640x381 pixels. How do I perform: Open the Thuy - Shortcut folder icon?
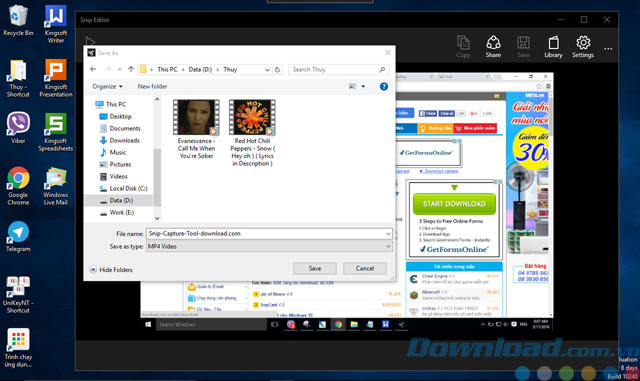[x=18, y=78]
